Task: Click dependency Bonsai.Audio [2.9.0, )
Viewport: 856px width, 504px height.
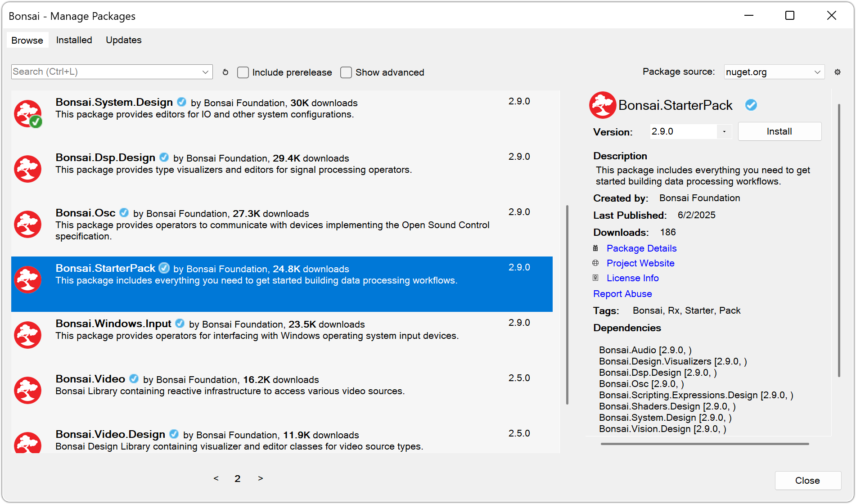Action: 645,350
